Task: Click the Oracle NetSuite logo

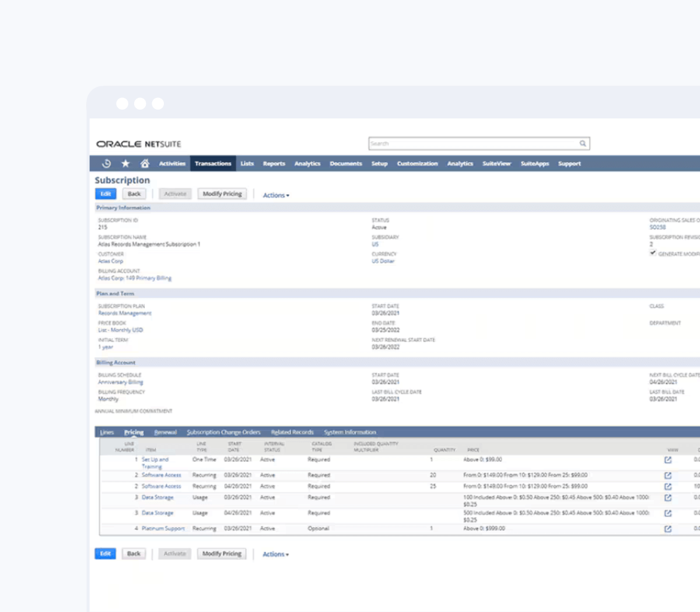Action: (x=139, y=144)
